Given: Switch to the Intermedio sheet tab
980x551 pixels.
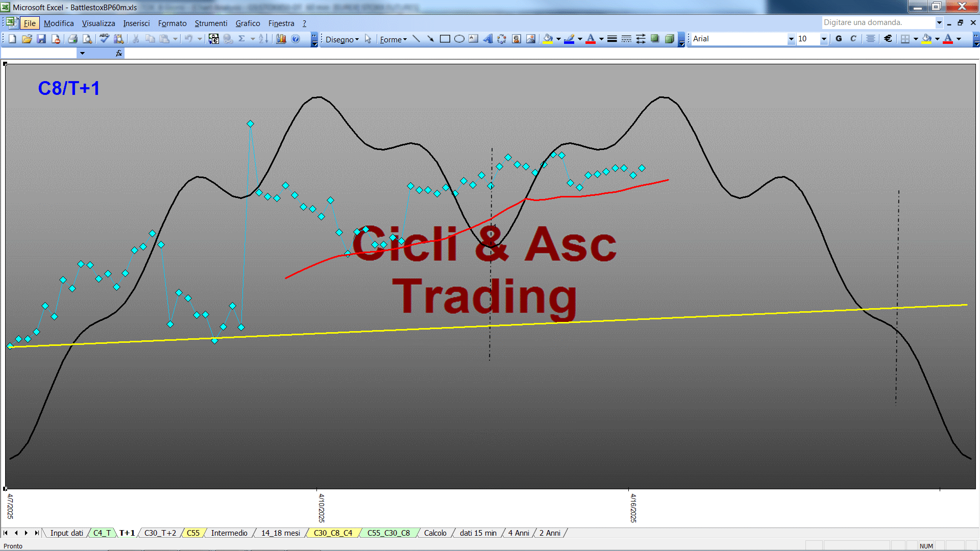Looking at the screenshot, I should coord(229,533).
